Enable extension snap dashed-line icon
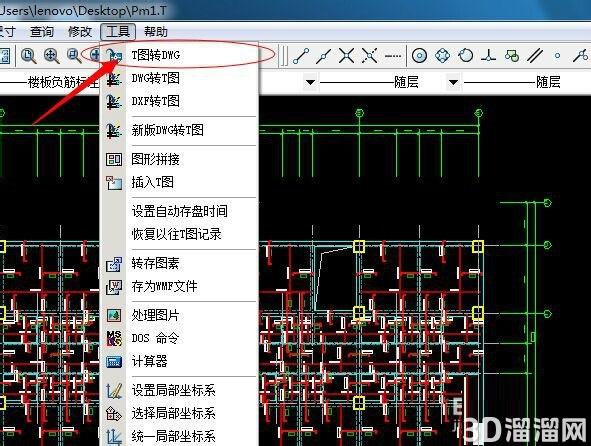This screenshot has height=446, width=591. (393, 56)
